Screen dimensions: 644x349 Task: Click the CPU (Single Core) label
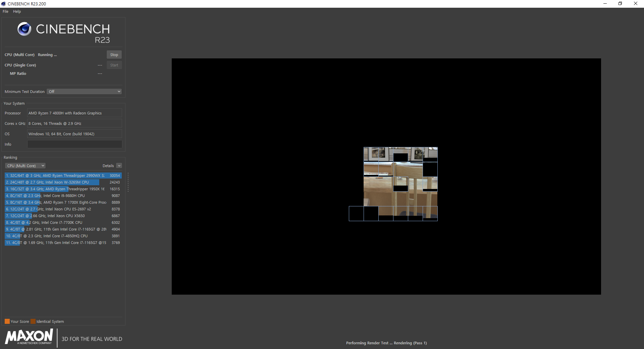click(x=20, y=65)
